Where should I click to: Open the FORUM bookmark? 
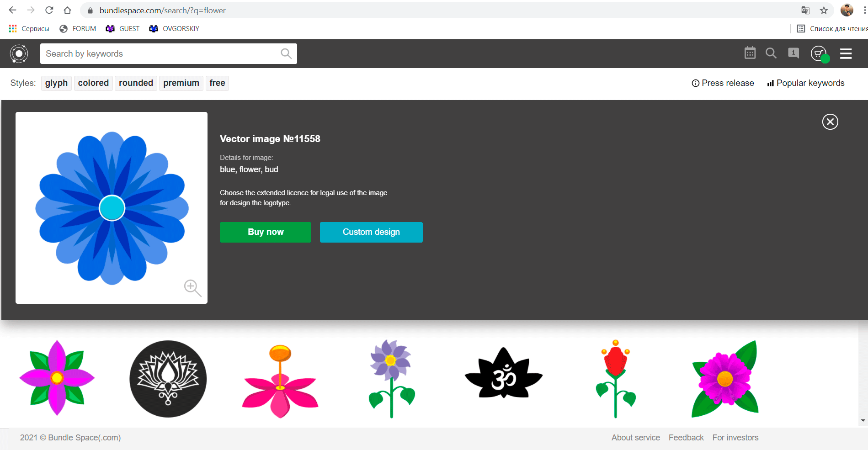point(84,28)
